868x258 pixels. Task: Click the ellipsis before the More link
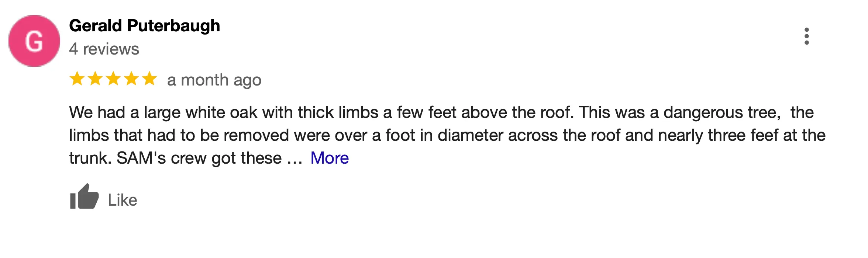tap(294, 159)
